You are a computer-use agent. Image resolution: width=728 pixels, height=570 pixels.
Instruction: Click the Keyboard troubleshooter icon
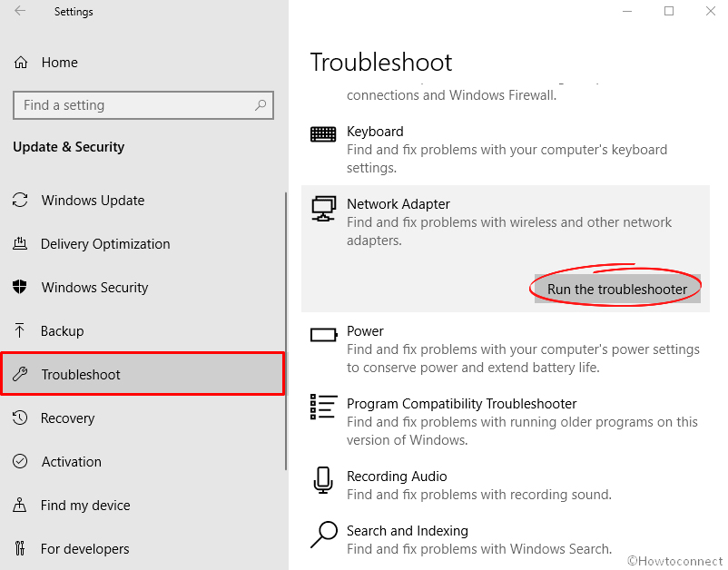tap(323, 134)
